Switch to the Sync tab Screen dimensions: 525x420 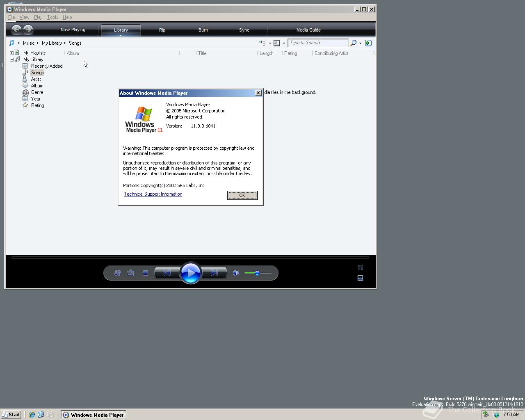[244, 30]
